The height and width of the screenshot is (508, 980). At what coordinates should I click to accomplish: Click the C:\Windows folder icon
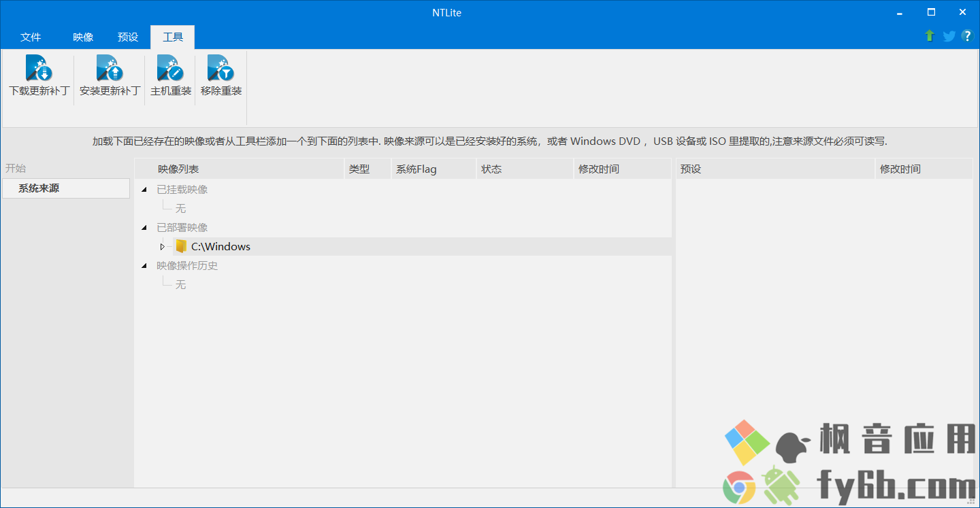coord(180,246)
